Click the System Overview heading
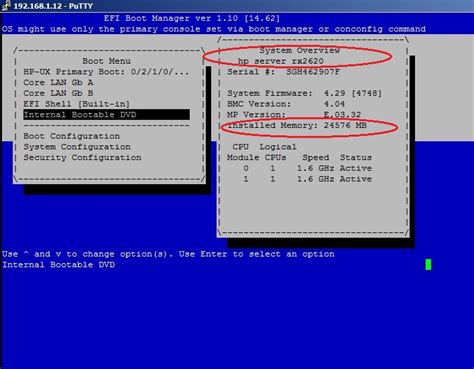 pos(300,50)
